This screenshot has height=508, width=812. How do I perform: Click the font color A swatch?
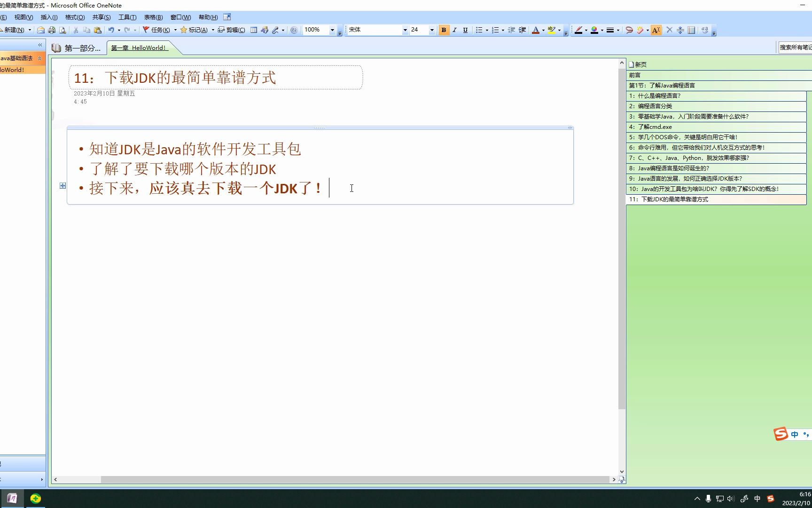[536, 30]
